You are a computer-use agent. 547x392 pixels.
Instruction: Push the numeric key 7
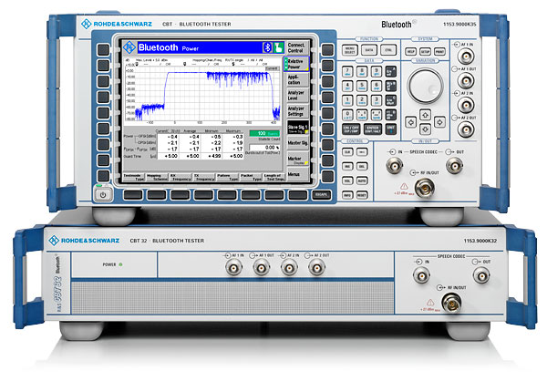[347, 71]
